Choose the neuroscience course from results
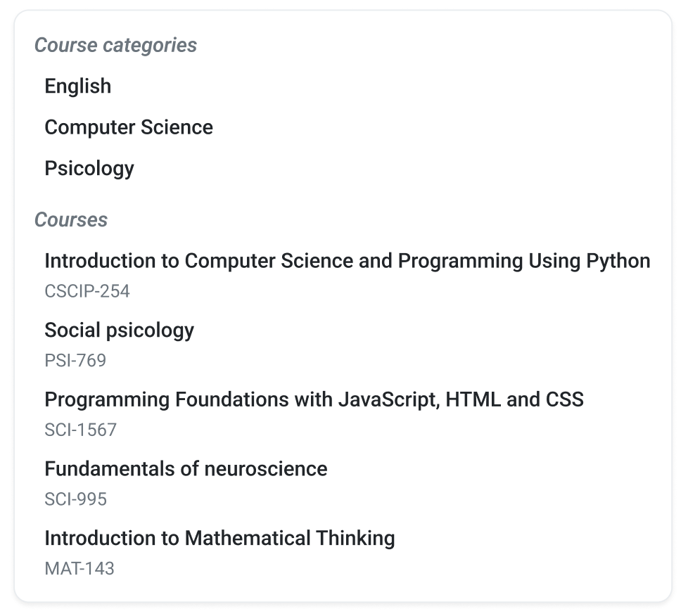 [x=186, y=468]
